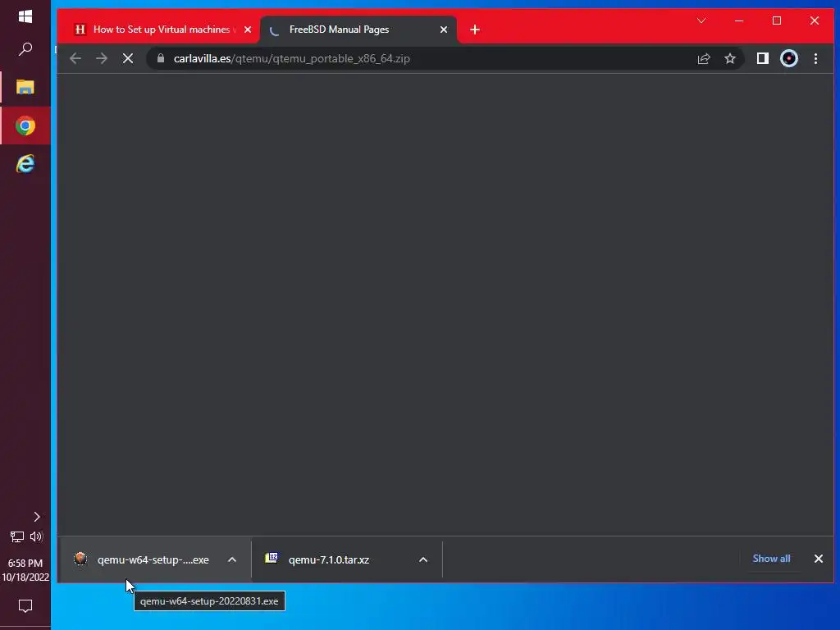The image size is (840, 630).
Task: Open Chrome tab search dropdown arrow
Action: [x=701, y=21]
